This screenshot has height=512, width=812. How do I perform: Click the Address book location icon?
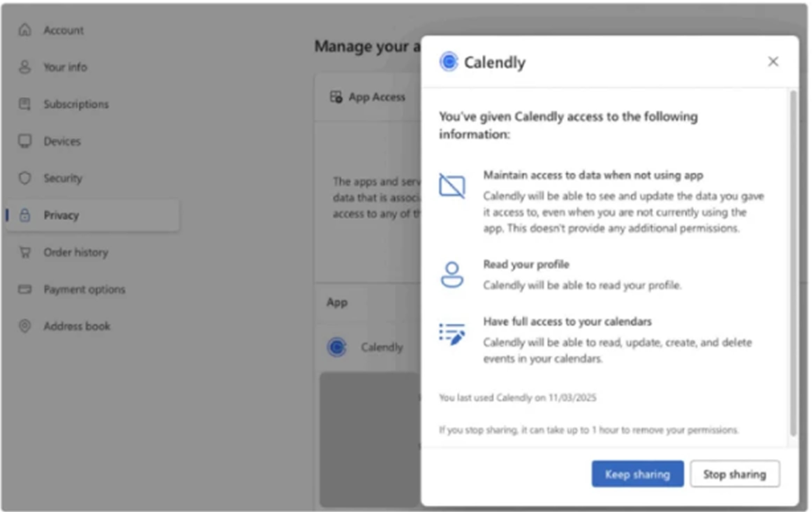25,326
